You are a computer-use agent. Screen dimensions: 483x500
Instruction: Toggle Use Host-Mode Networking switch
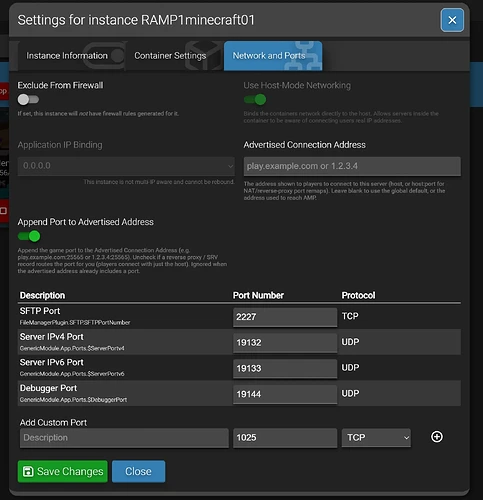255,99
